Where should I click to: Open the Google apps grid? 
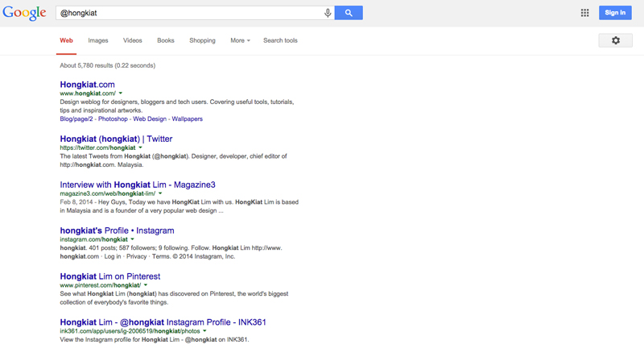585,13
